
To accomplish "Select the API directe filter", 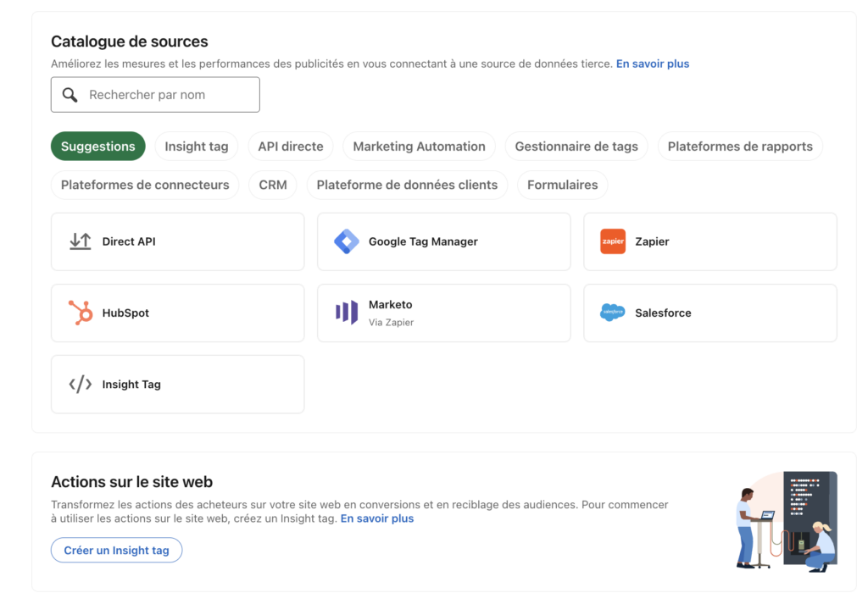I will [x=290, y=146].
